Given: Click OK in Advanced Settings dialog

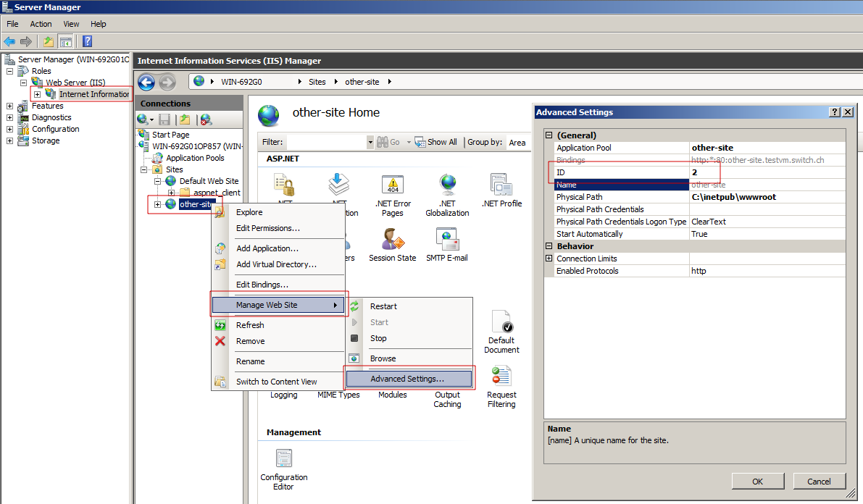Looking at the screenshot, I should 757,482.
